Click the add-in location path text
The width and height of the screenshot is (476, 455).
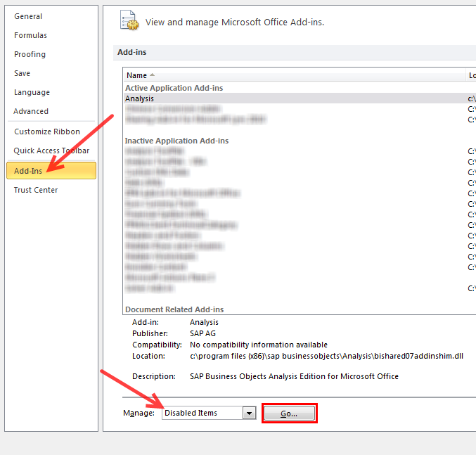pyautogui.click(x=327, y=356)
